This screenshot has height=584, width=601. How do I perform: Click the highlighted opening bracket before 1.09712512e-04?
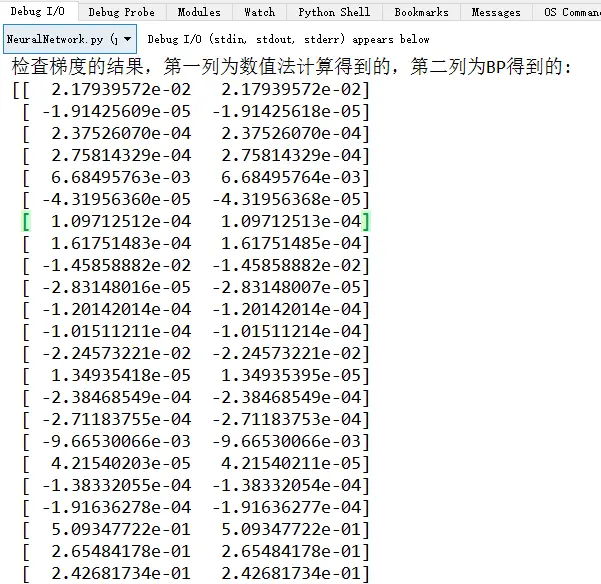tap(26, 222)
